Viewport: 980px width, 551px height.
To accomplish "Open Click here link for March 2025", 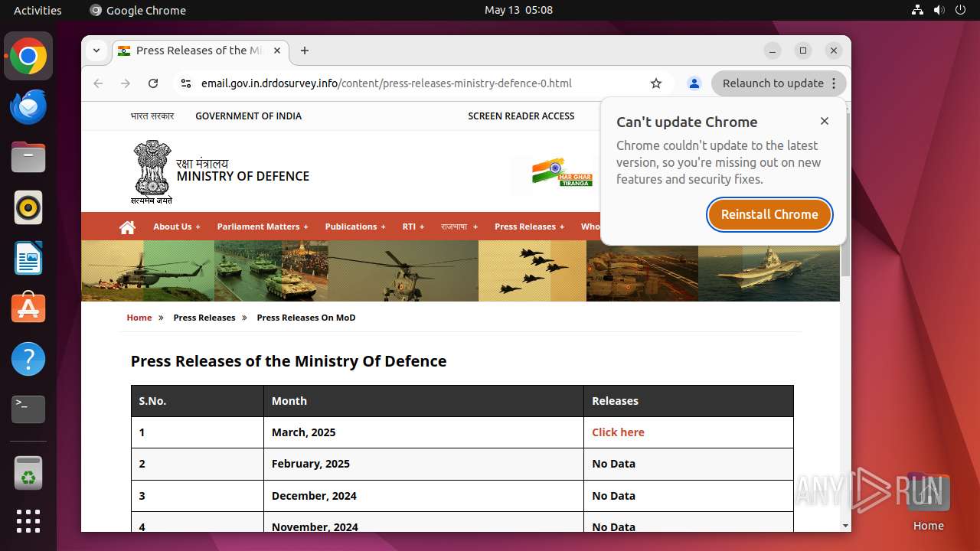I will pos(618,432).
